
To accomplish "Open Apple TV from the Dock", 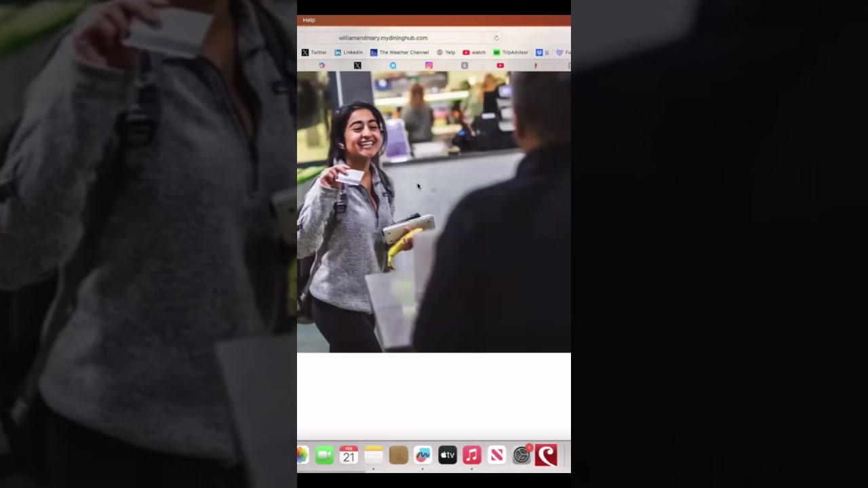I will click(x=448, y=455).
